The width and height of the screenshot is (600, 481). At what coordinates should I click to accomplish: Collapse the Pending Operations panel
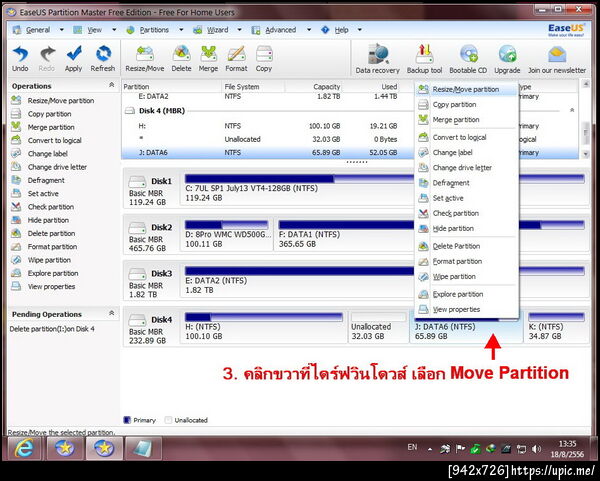click(x=111, y=313)
